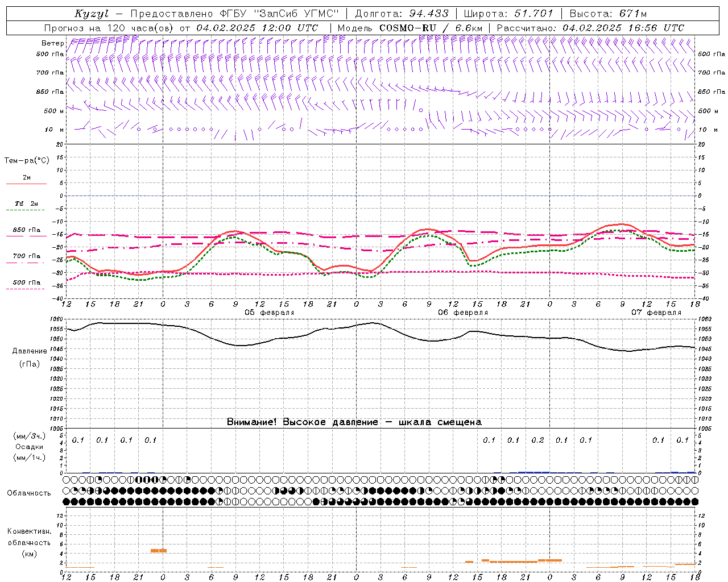Click the (км) unit label of convective panel
This screenshot has height=582, width=728.
pos(29,554)
